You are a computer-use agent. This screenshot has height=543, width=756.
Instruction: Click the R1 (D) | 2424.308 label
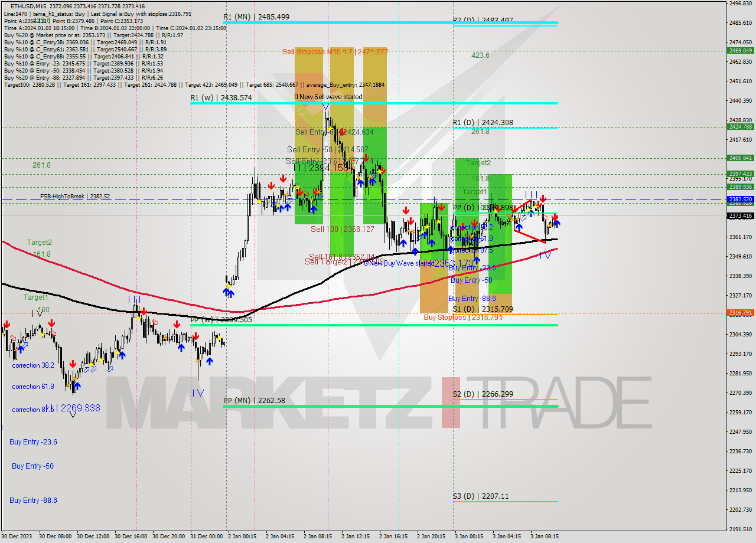pyautogui.click(x=483, y=123)
